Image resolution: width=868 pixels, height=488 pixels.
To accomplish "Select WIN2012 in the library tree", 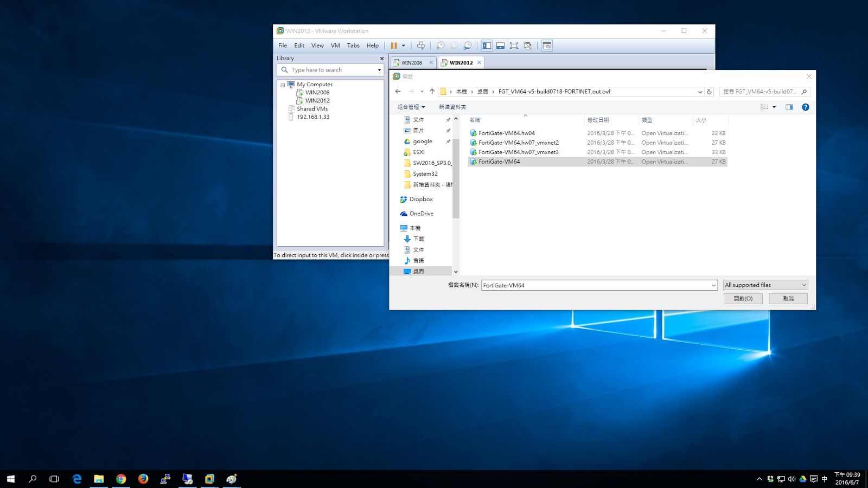I will tap(317, 100).
